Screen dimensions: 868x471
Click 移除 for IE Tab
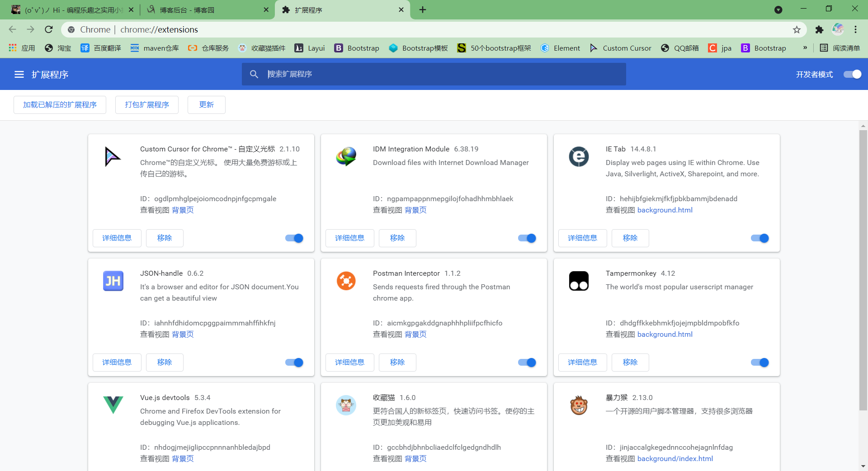(630, 238)
